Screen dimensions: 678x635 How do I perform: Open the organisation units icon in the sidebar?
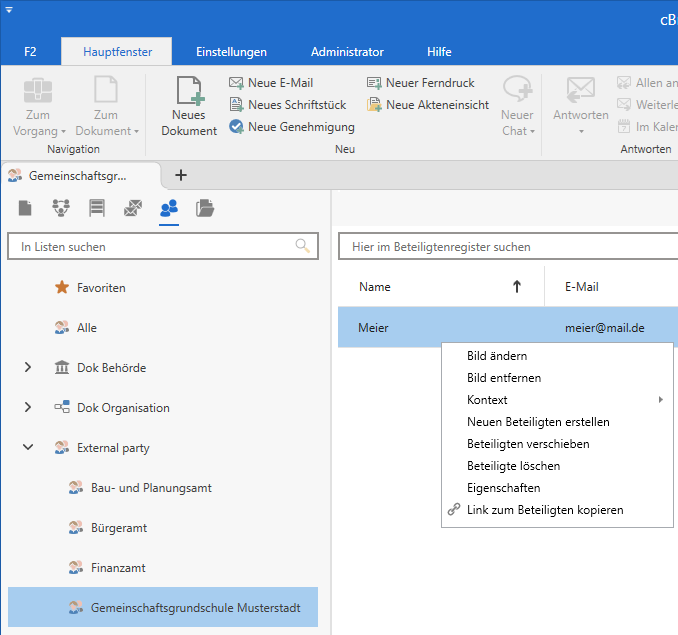pos(61,208)
